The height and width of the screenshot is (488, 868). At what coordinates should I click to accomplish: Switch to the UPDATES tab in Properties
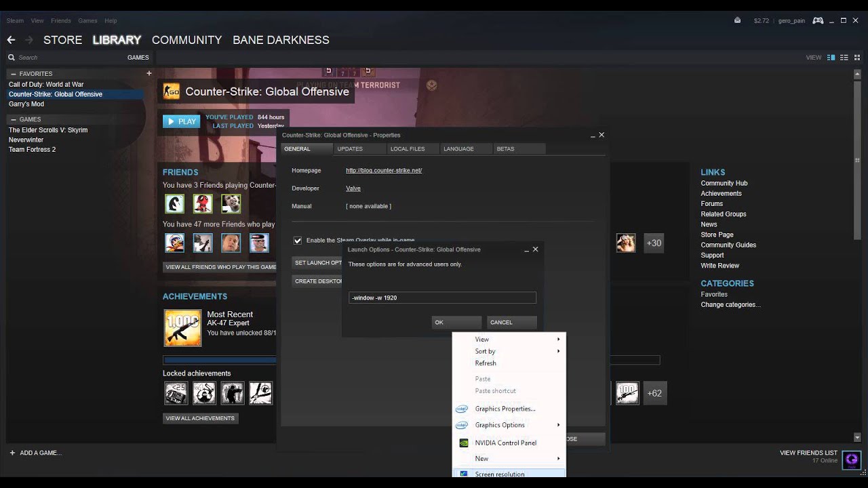pyautogui.click(x=359, y=148)
